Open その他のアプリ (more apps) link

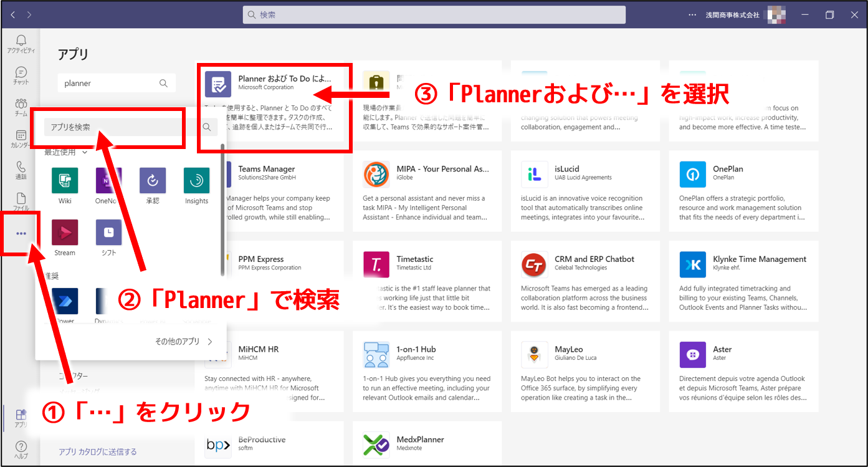click(x=184, y=342)
